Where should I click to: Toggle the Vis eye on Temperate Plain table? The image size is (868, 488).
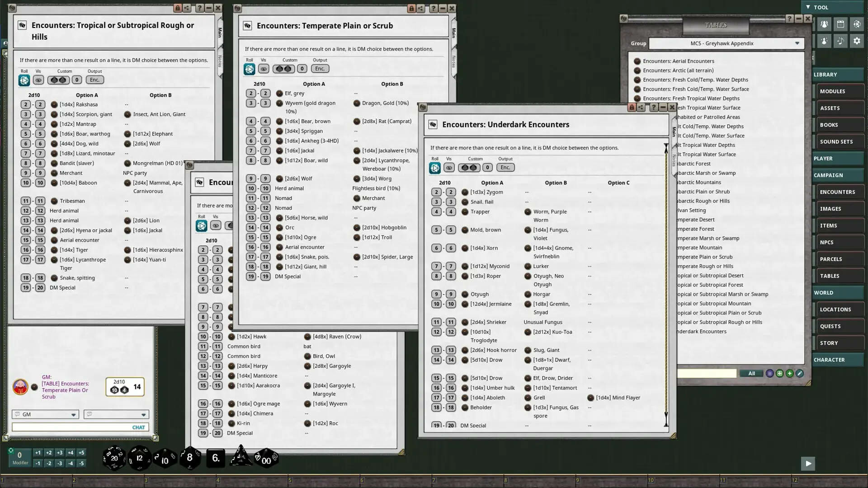click(x=263, y=69)
